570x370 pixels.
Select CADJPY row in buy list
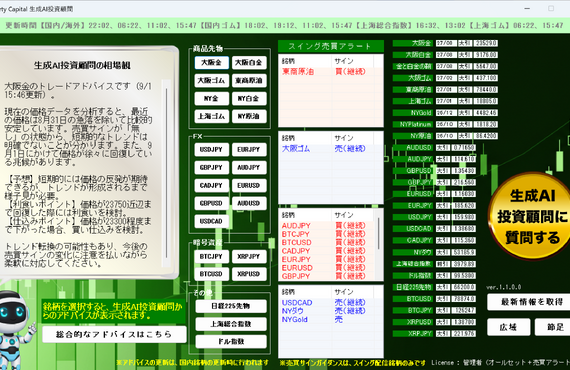pyautogui.click(x=327, y=251)
